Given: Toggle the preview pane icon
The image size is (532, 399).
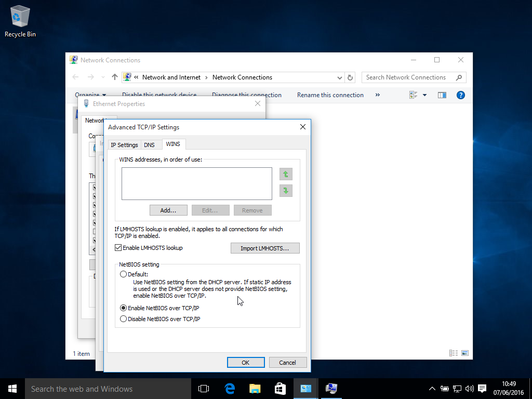Looking at the screenshot, I should point(442,95).
